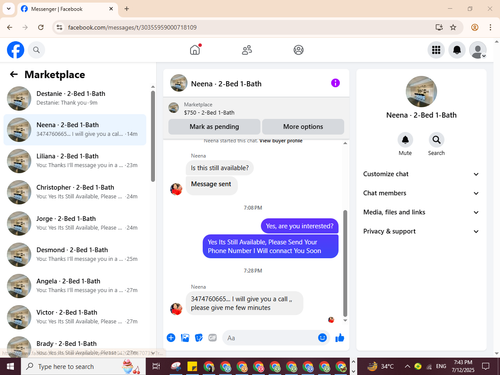Go back from Marketplace list arrow
This screenshot has height=375, width=500.
tap(14, 74)
